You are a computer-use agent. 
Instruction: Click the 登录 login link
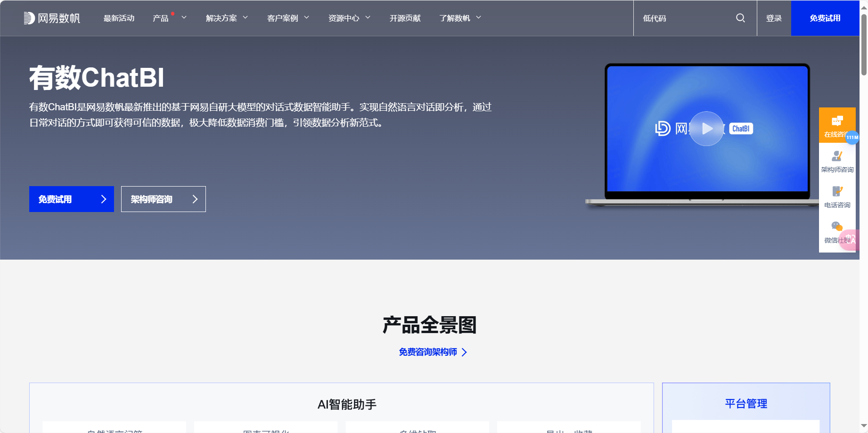tap(773, 18)
